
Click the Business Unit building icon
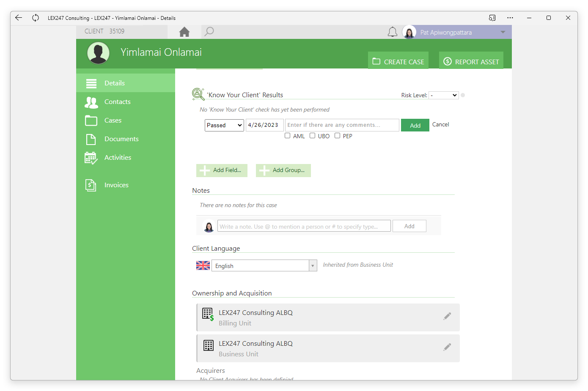point(209,345)
